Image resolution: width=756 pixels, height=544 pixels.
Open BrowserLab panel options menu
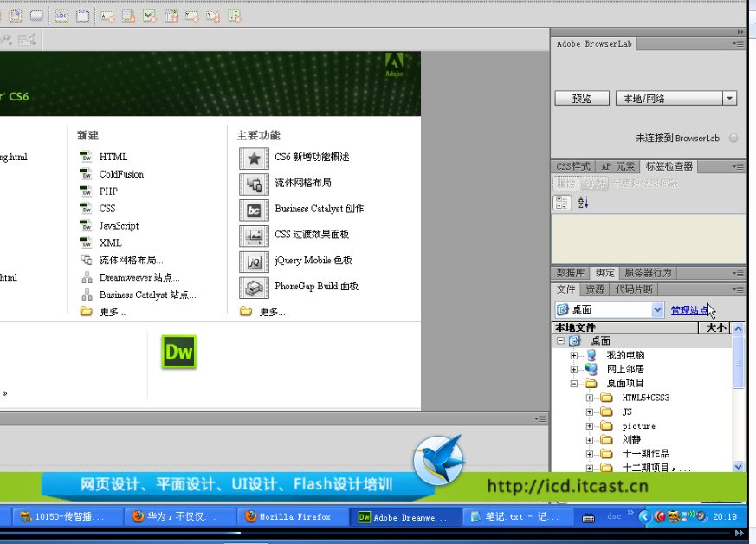pos(738,44)
